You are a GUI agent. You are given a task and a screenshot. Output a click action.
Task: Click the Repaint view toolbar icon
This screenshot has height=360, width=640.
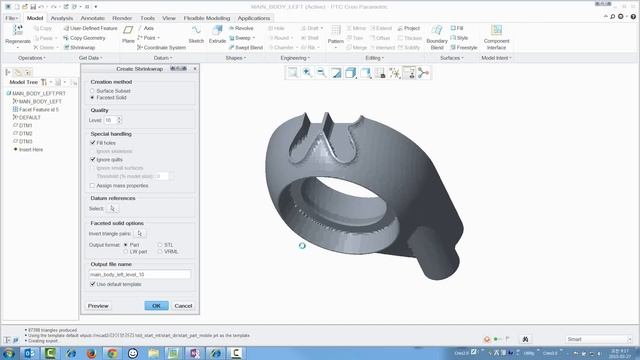pos(336,73)
